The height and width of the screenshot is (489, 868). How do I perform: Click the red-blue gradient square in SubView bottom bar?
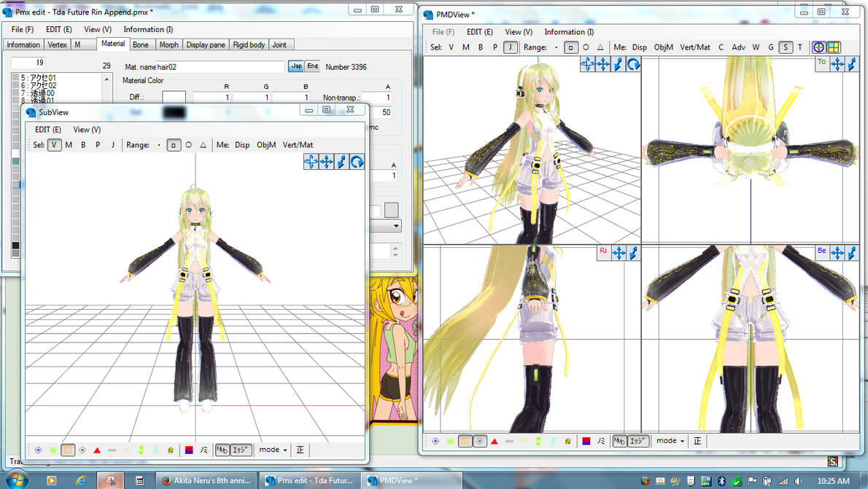189,450
